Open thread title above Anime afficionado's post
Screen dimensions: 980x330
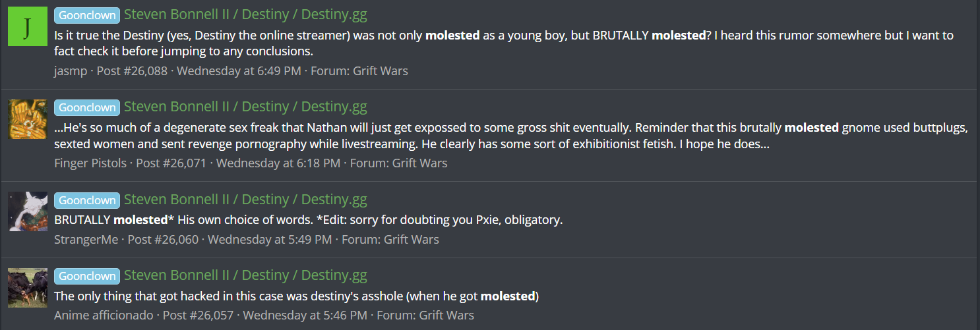[x=245, y=275]
